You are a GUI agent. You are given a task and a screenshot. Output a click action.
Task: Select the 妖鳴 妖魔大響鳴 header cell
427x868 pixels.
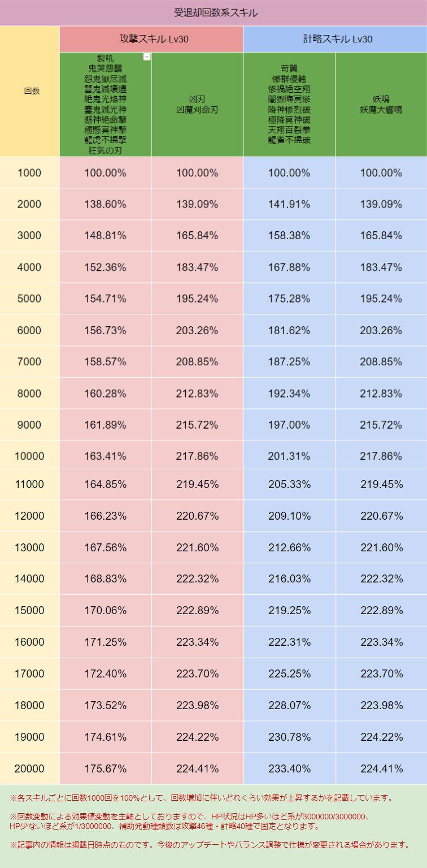(x=381, y=105)
